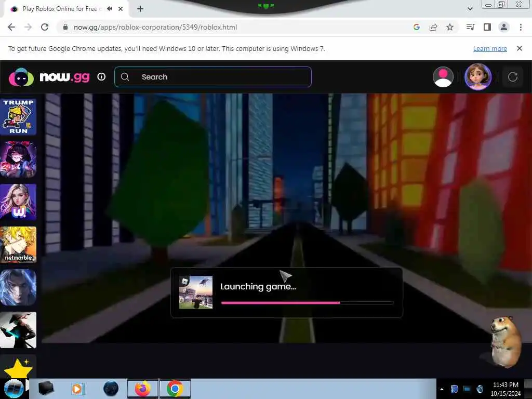Click the Roblox thumbnail in the launching dialog

pos(196,292)
